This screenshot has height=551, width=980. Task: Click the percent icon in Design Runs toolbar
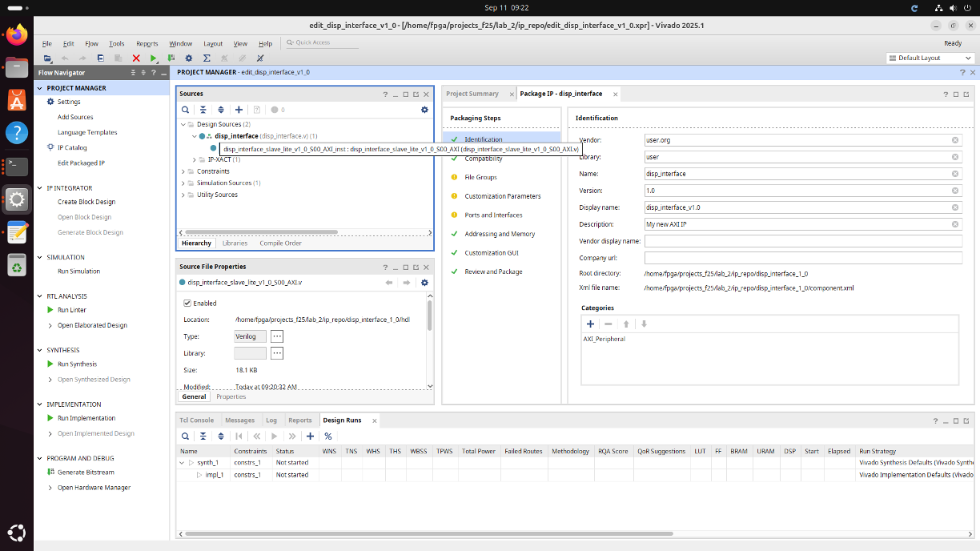[x=328, y=436]
